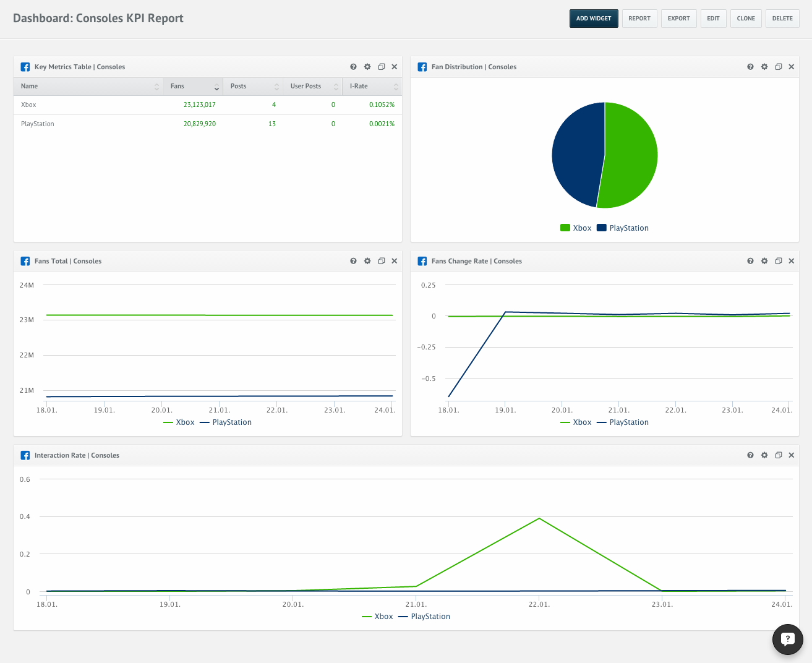Open help for Key Metrics Table widget
Screen dimensions: 812x663
[x=353, y=67]
